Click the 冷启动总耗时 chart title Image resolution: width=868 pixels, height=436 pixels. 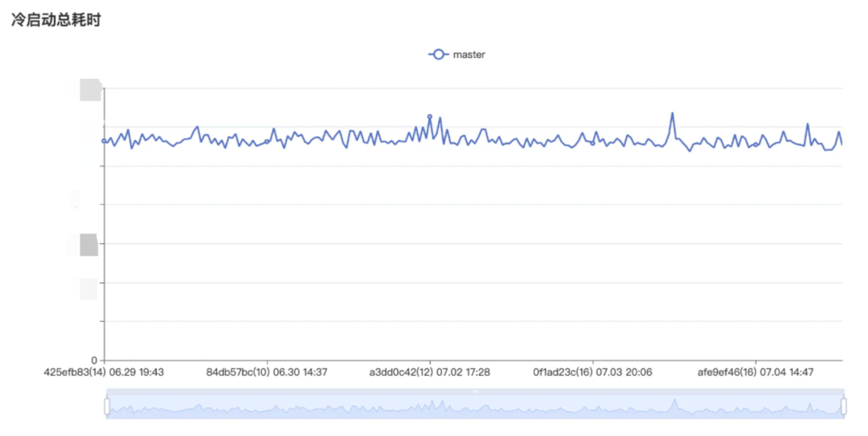tap(56, 20)
